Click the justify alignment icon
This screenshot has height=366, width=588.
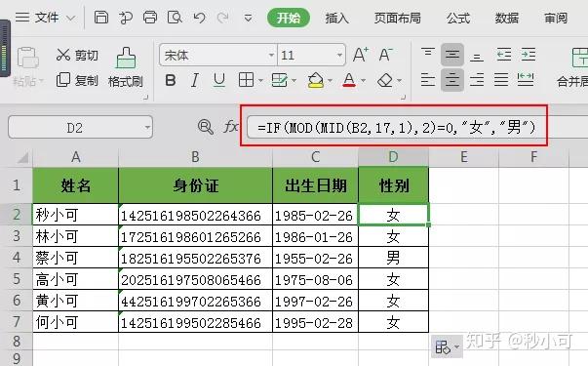500,80
